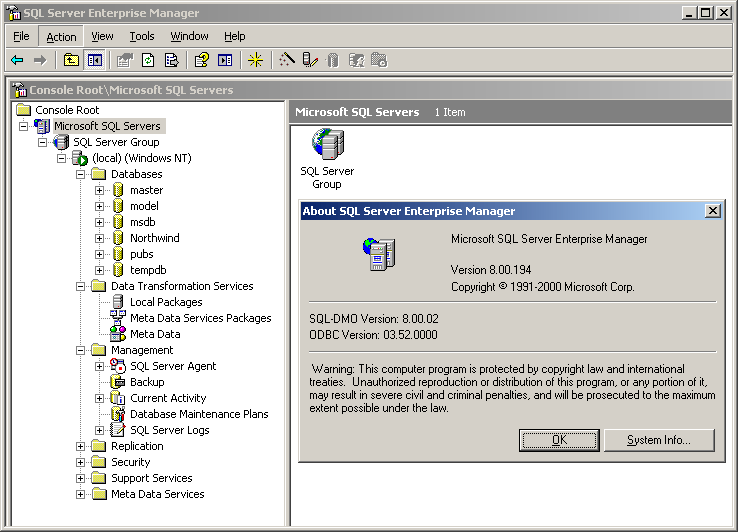Collapse the Microsoft SQL Servers node

(24, 126)
